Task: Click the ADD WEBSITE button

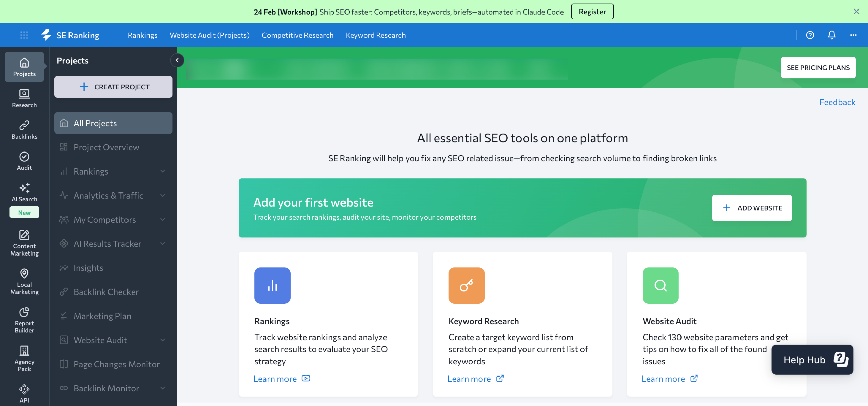Action: click(752, 208)
